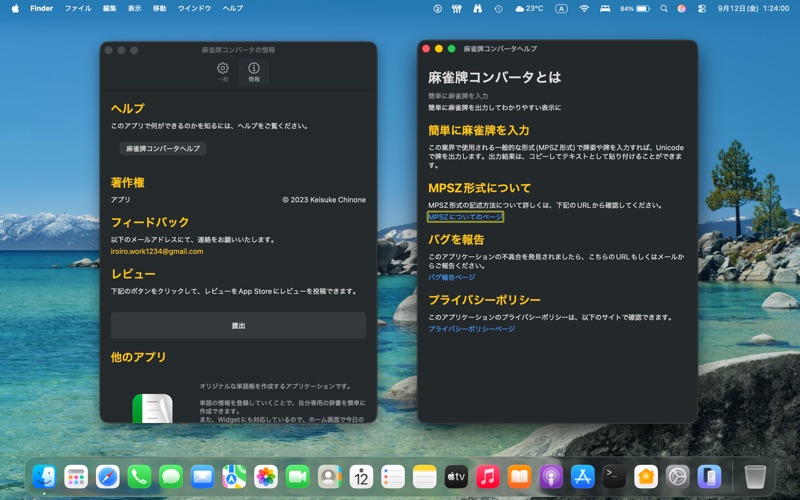
Task: Click the Siri icon in menu bar
Action: [682, 9]
